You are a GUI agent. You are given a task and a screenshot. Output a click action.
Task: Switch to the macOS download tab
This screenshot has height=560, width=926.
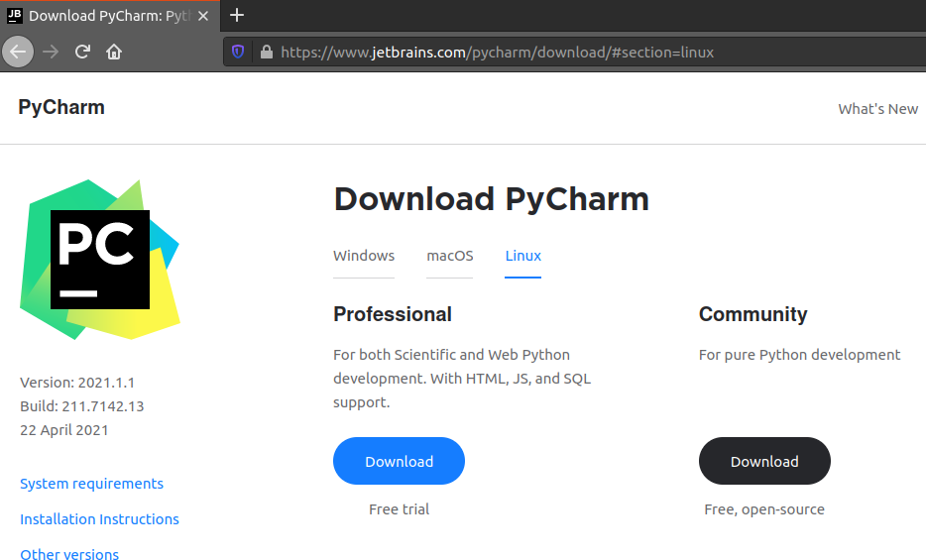450,256
